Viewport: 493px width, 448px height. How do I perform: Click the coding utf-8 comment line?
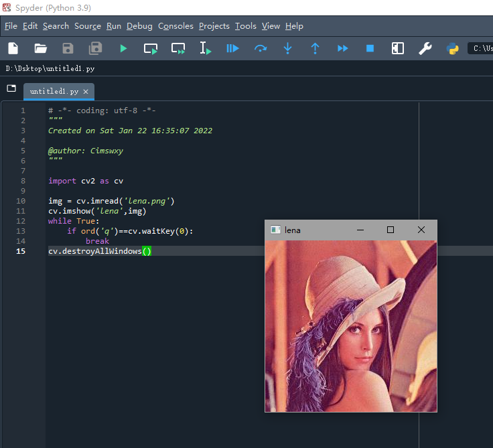(x=102, y=110)
